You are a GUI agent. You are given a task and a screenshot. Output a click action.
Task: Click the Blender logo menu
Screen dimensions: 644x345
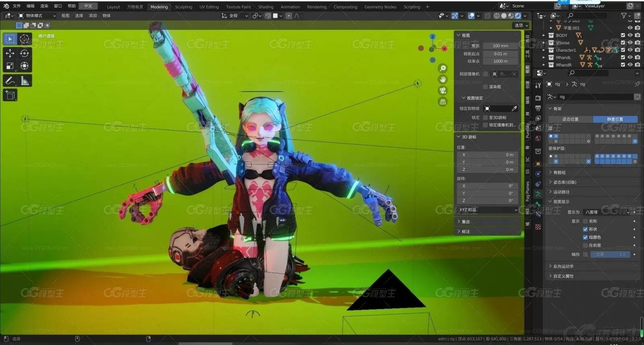point(6,6)
